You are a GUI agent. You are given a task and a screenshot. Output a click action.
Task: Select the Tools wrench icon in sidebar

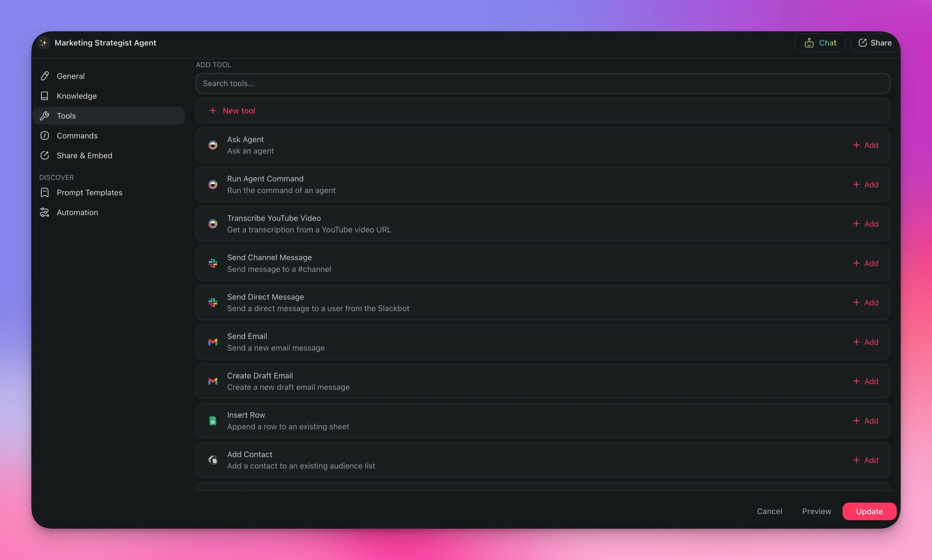click(x=44, y=115)
